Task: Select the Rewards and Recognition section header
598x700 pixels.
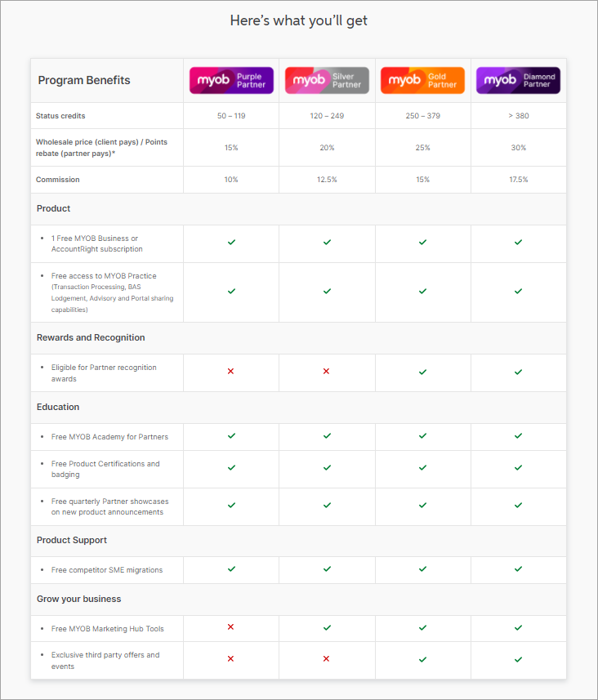Action: 91,337
